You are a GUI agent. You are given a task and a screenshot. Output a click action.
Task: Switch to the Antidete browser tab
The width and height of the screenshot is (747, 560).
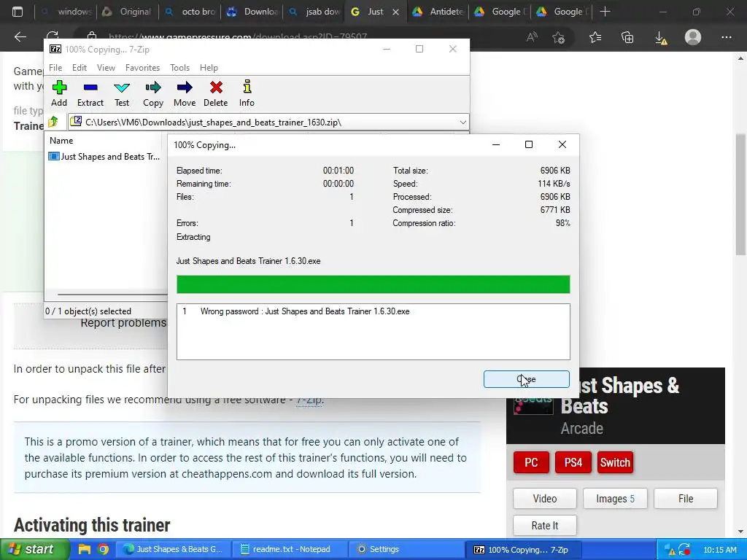pyautogui.click(x=438, y=12)
